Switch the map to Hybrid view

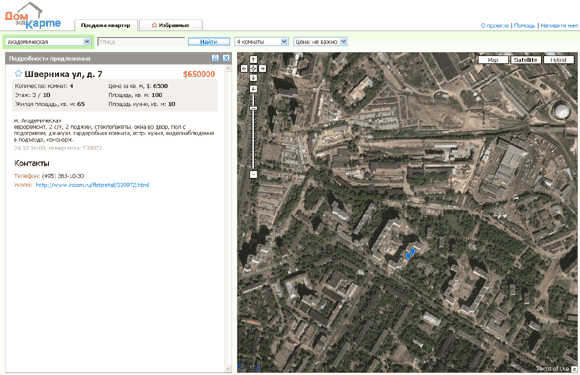(x=559, y=60)
